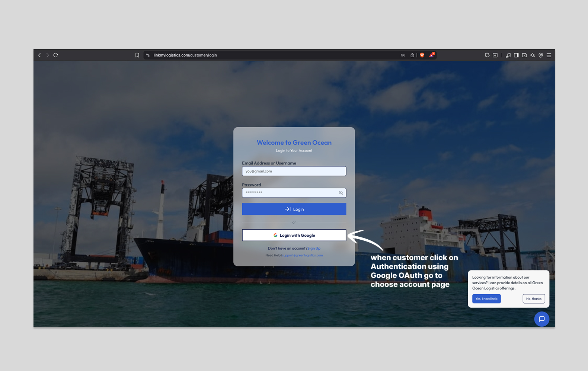
Task: Click the browser back arrow
Action: [x=39, y=55]
